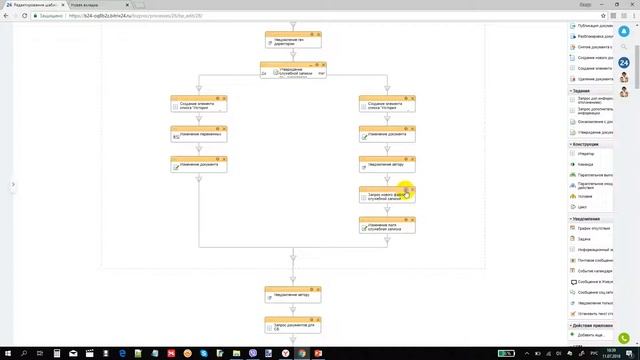Delete the 'Запрос документов для СБ' block
The image size is (640, 360).
[x=318, y=320]
